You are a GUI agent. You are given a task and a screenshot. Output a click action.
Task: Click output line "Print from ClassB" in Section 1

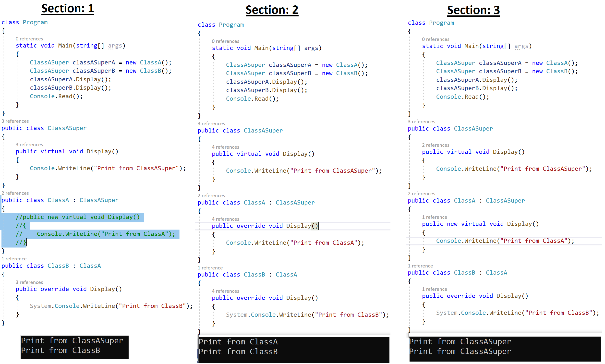click(x=60, y=351)
